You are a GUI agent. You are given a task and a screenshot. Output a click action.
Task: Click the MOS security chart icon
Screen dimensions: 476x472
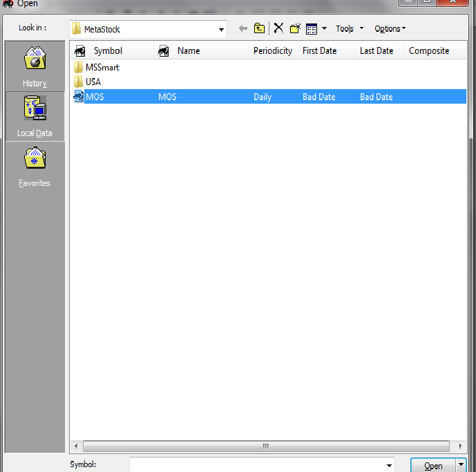pos(79,97)
